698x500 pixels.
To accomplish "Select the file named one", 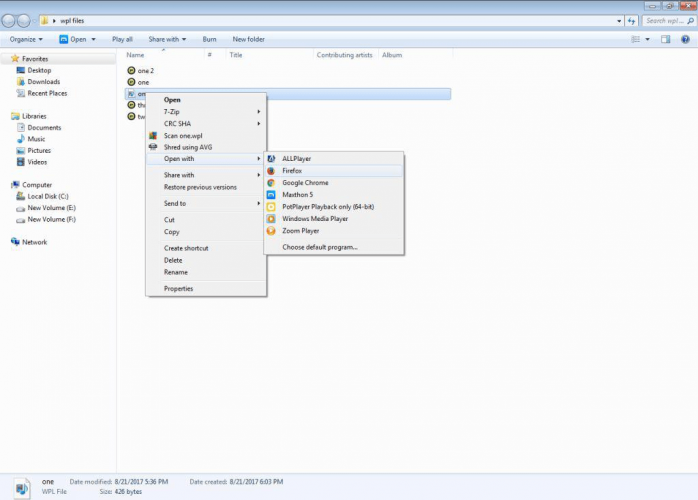I will pos(143,82).
